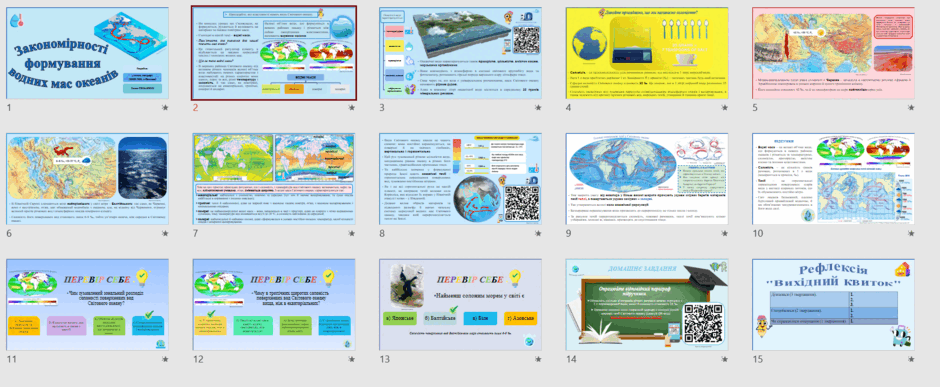Select slide 8 with globe and QR code
Viewport: 940px width, 387px height.
(x=460, y=179)
